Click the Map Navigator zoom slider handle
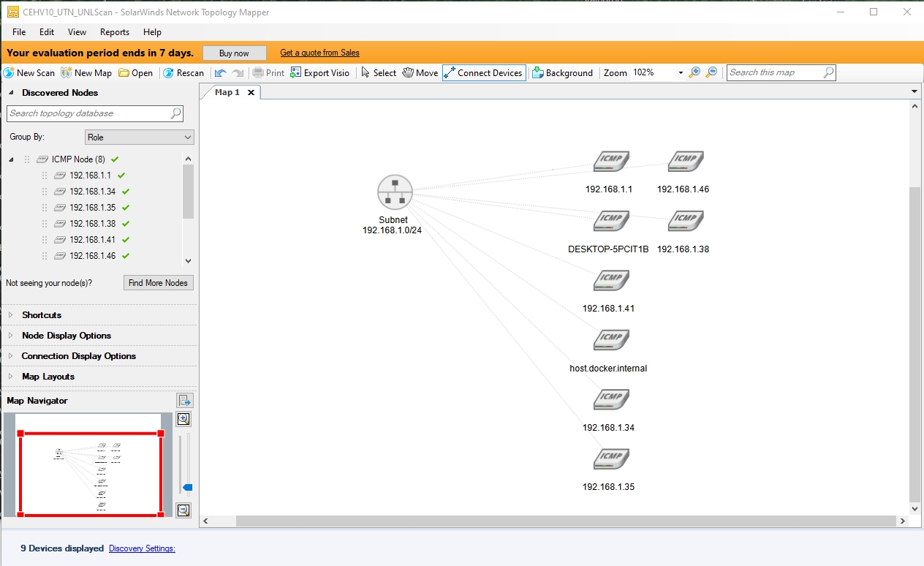This screenshot has height=566, width=924. coord(187,487)
